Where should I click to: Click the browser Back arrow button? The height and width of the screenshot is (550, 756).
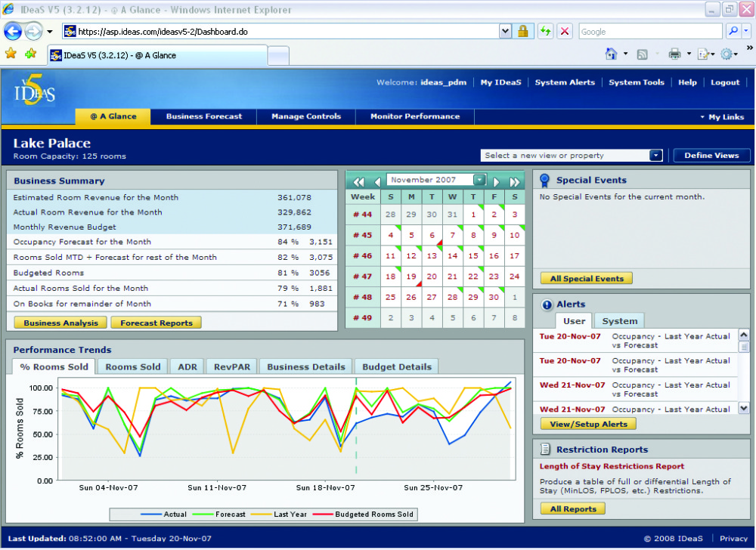point(13,32)
